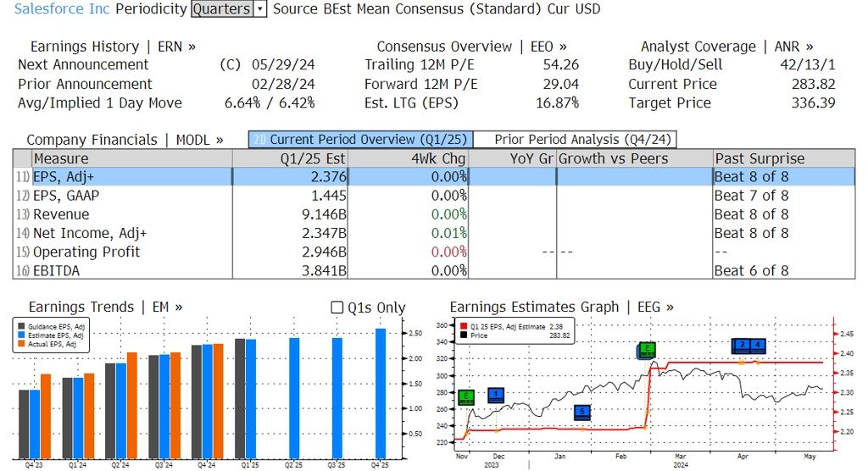The height and width of the screenshot is (471, 868).
Task: Click the Periodicity Quarters field
Action: (222, 8)
